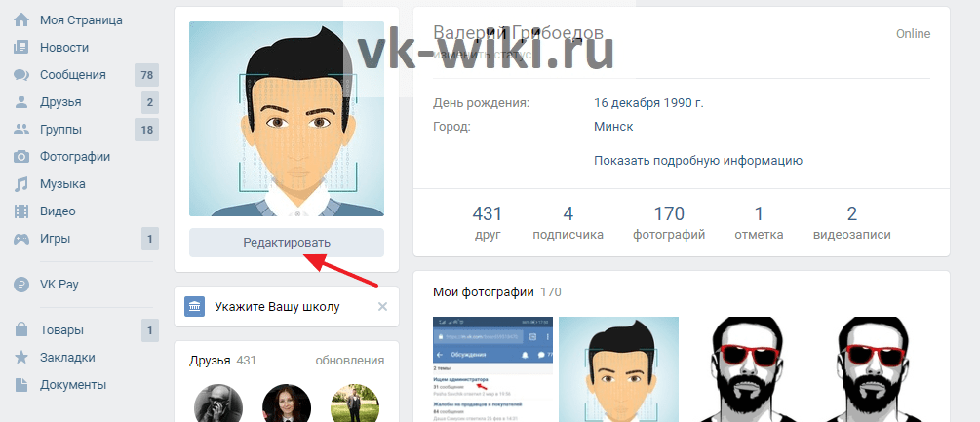980x422 pixels.
Task: Click the people icon beside Группы
Action: coord(21,130)
